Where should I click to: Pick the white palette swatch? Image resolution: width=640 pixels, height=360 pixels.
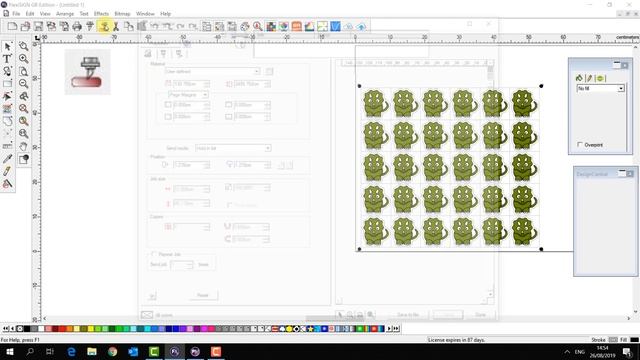(x=41, y=328)
